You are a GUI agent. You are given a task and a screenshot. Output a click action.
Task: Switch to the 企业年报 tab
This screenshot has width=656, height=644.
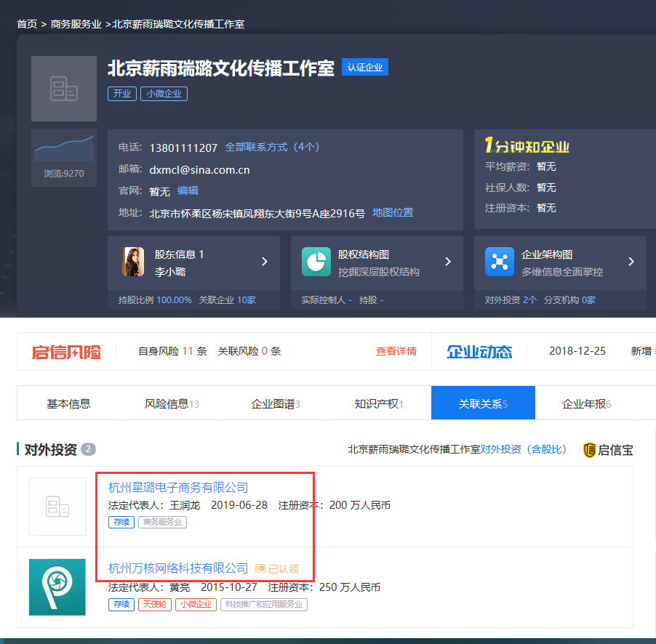pos(587,403)
